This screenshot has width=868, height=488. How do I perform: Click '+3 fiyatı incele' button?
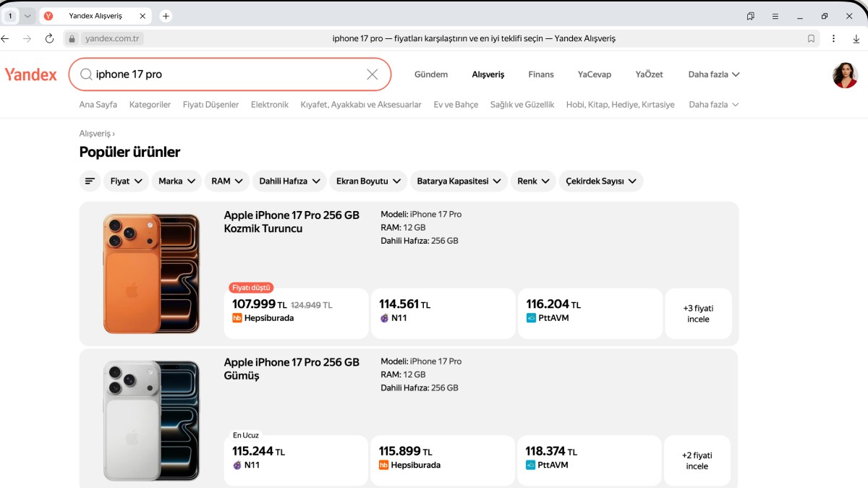tap(698, 314)
